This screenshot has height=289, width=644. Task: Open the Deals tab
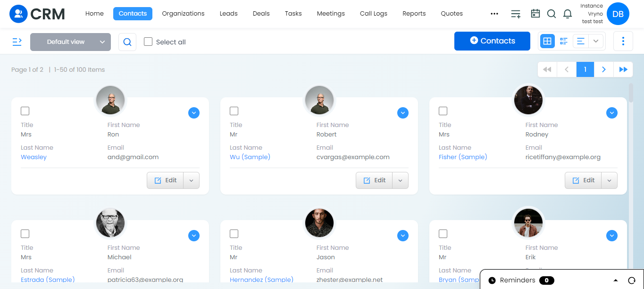(261, 14)
